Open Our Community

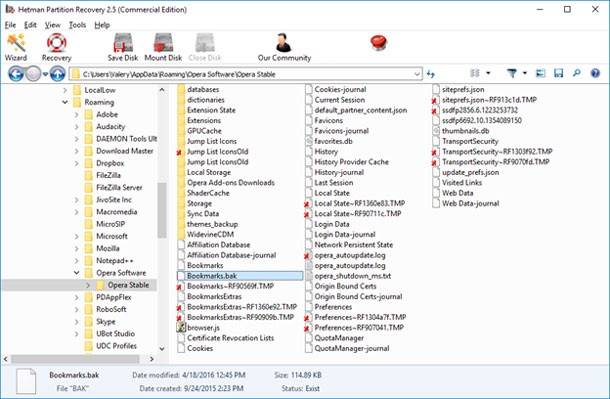(284, 47)
